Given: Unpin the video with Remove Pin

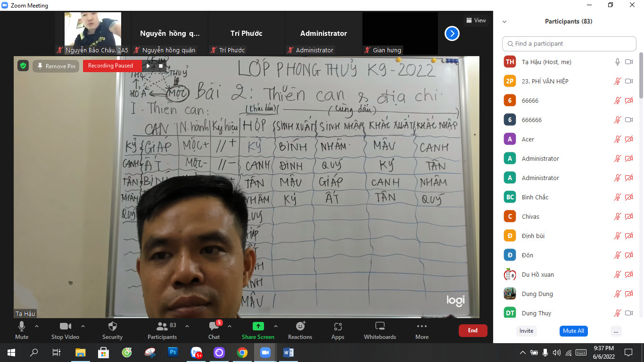Looking at the screenshot, I should click(x=56, y=66).
